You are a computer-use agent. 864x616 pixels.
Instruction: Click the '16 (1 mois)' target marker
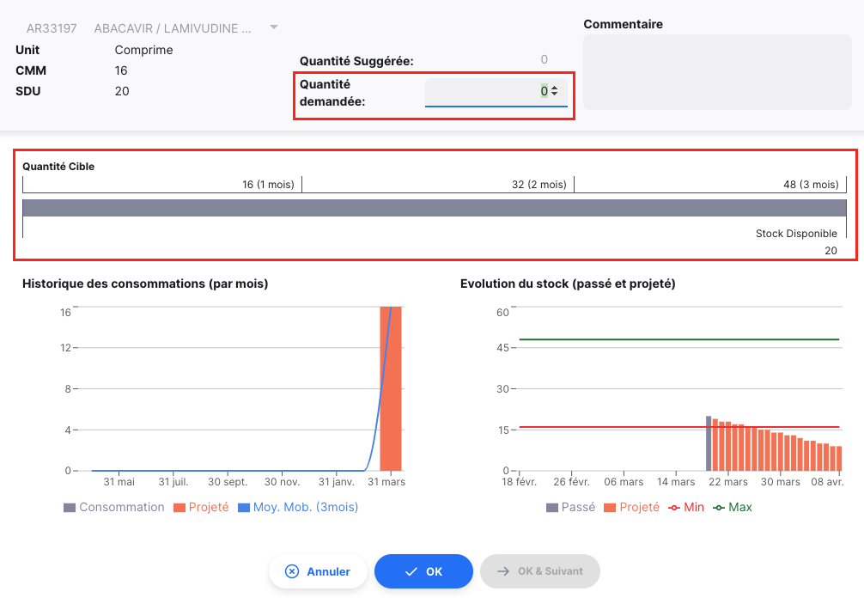point(268,185)
